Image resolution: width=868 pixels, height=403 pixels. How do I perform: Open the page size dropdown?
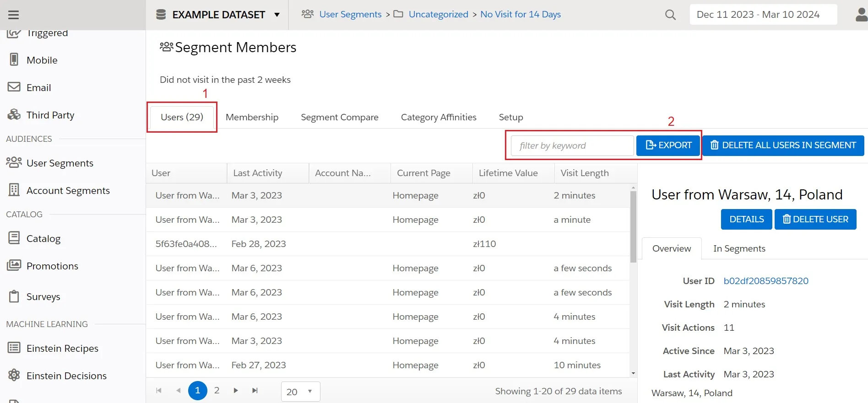pyautogui.click(x=300, y=392)
